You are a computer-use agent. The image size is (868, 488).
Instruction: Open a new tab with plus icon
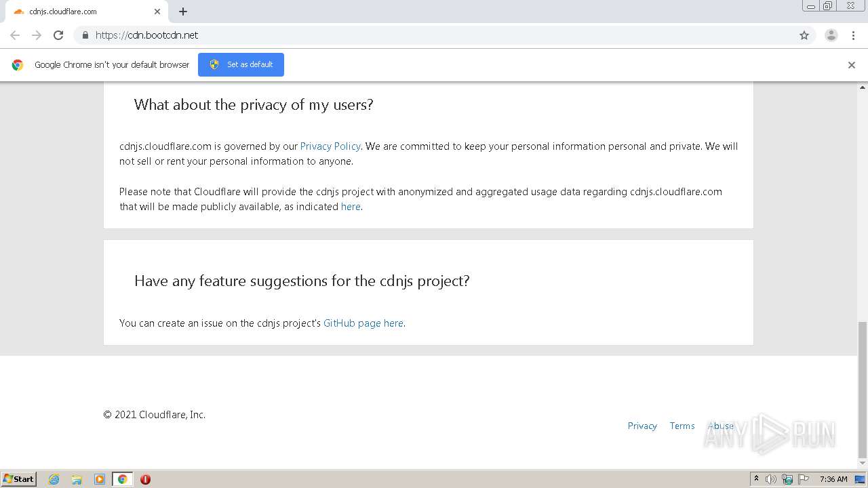[x=183, y=12]
